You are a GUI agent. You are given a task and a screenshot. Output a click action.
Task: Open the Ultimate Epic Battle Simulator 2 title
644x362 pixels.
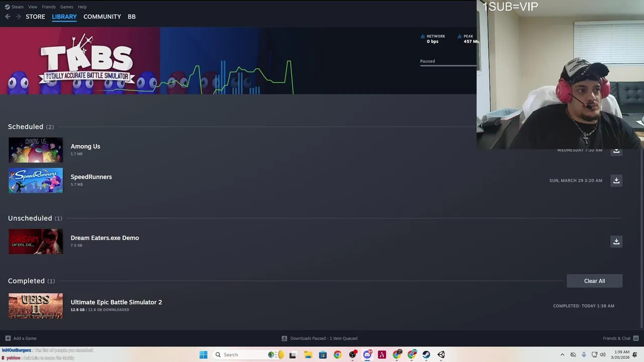click(116, 302)
